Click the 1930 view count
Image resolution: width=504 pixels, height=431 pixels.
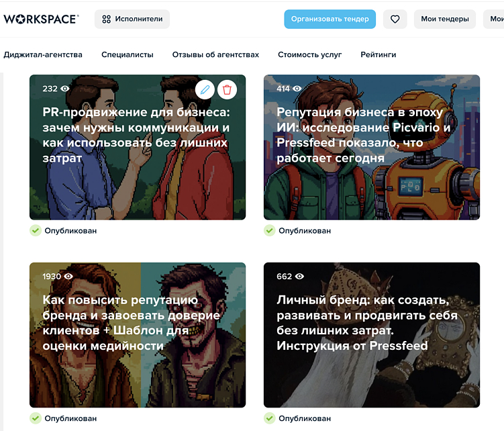(52, 277)
